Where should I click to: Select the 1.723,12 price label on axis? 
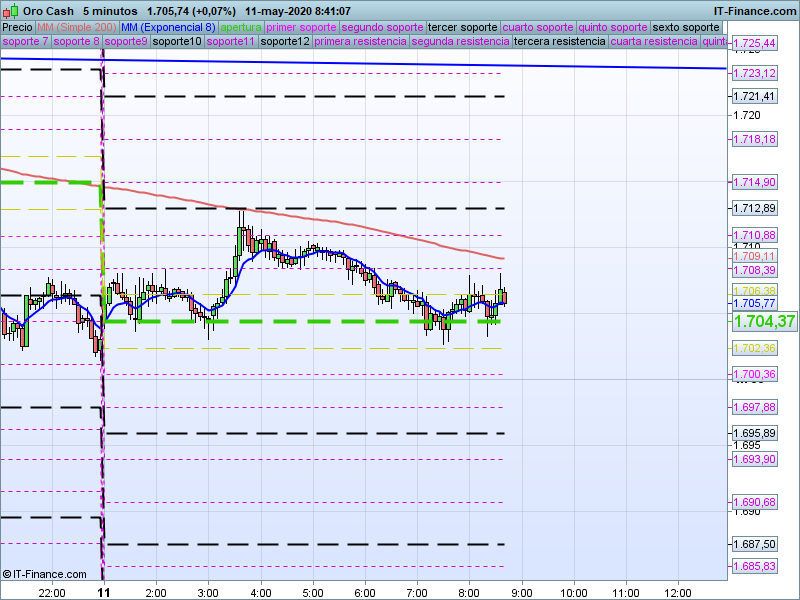(754, 74)
